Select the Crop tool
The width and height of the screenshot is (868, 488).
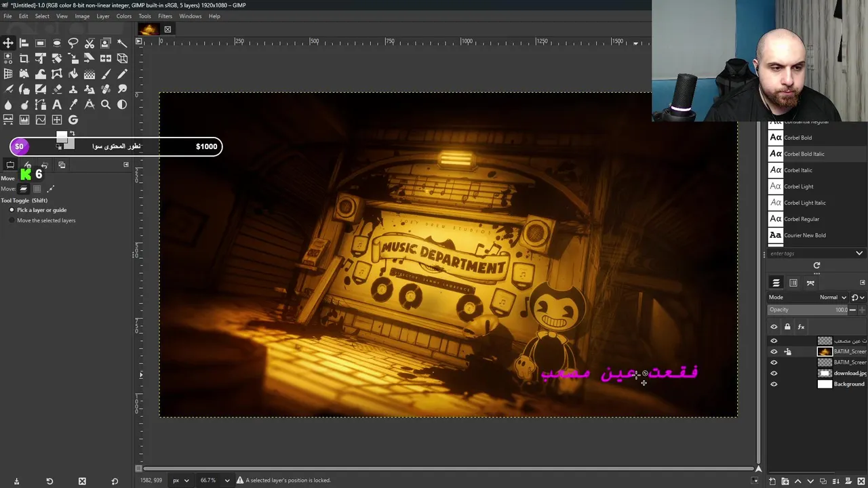[x=24, y=58]
